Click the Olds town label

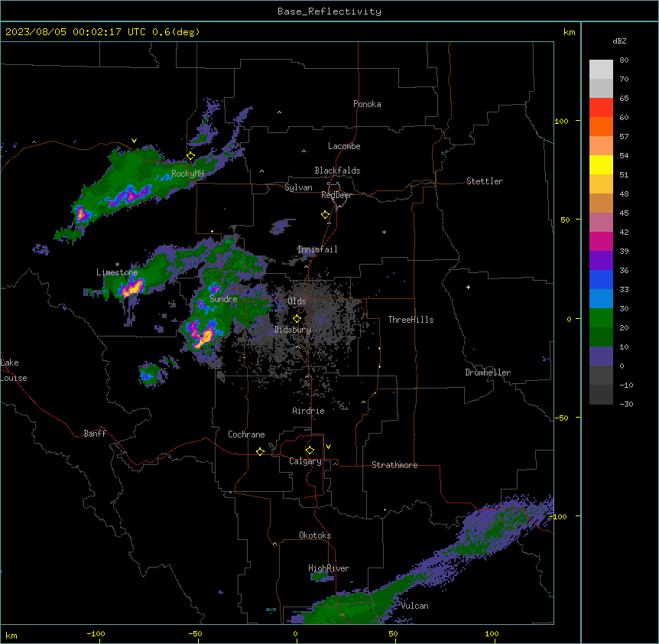[297, 301]
